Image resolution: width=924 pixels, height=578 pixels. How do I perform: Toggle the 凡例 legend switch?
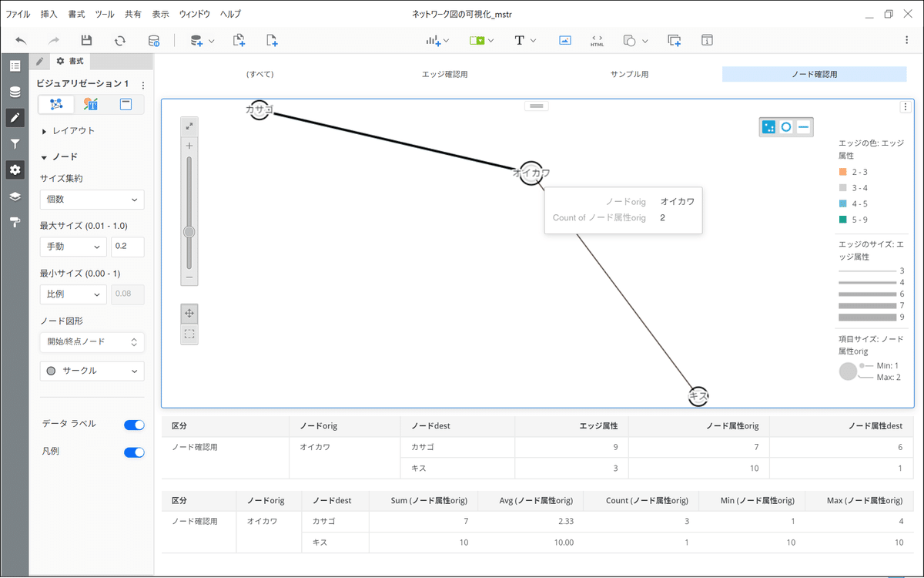(x=134, y=452)
